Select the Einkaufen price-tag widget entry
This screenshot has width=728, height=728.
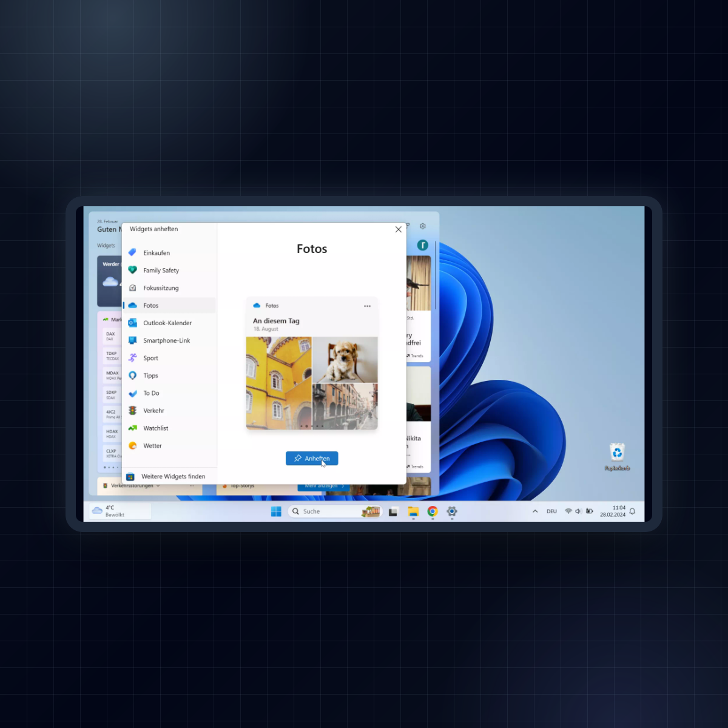coord(169,253)
